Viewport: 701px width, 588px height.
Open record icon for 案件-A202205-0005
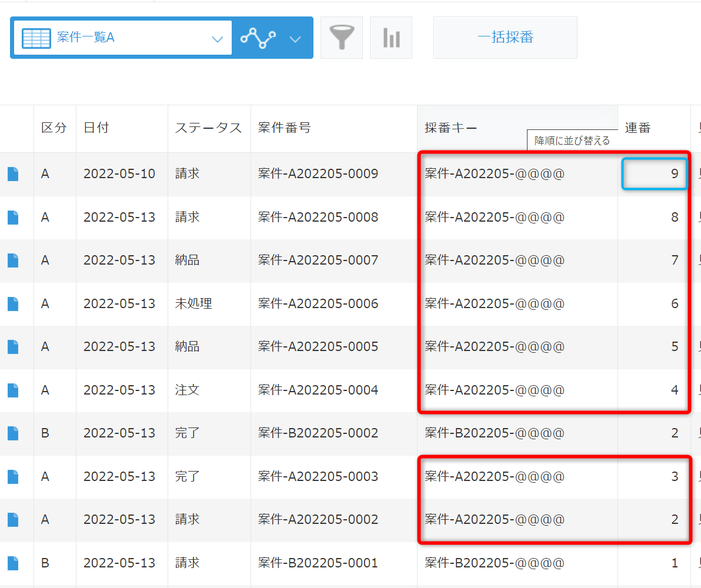pyautogui.click(x=13, y=347)
